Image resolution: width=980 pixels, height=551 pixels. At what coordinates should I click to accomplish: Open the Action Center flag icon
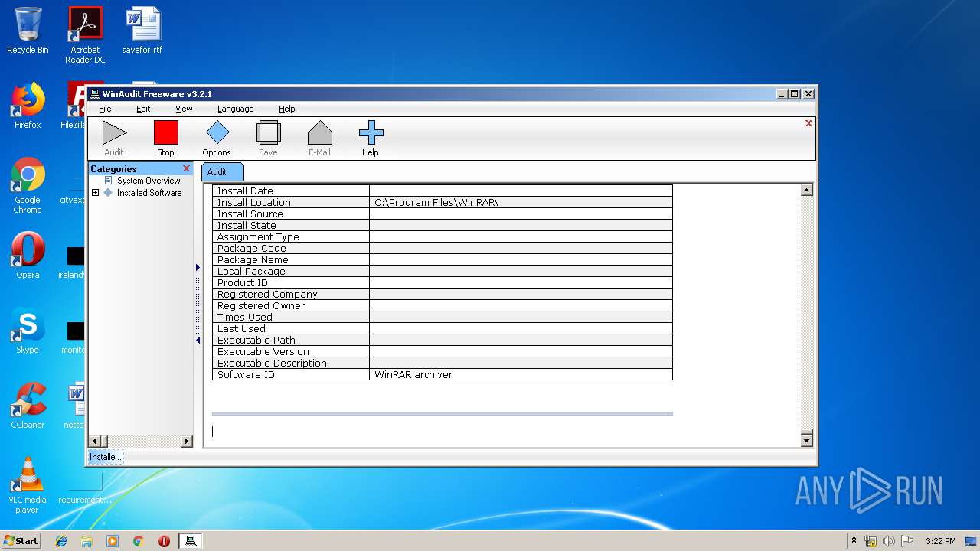(x=907, y=541)
